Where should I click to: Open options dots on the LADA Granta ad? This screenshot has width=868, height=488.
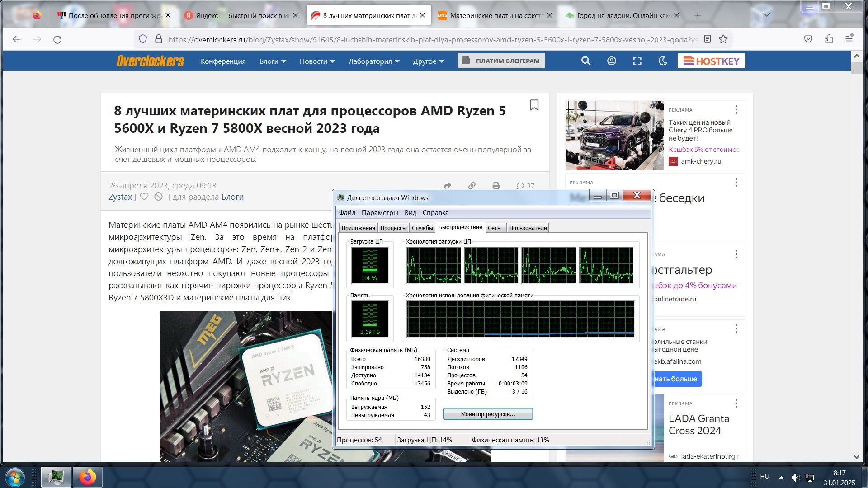(736, 403)
